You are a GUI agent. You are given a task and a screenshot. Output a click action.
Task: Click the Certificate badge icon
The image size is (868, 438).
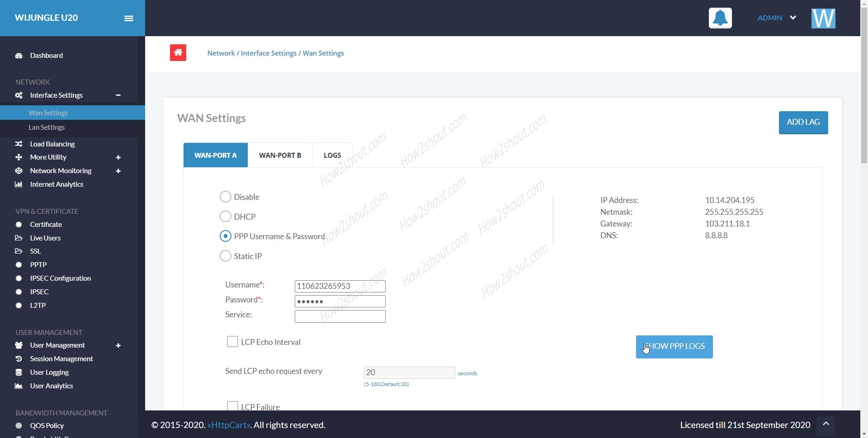(x=19, y=224)
